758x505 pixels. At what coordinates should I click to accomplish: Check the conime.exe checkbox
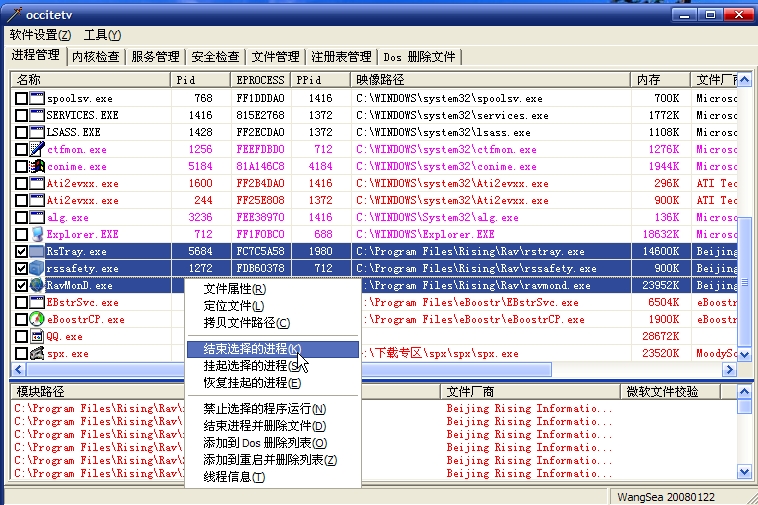(21, 166)
